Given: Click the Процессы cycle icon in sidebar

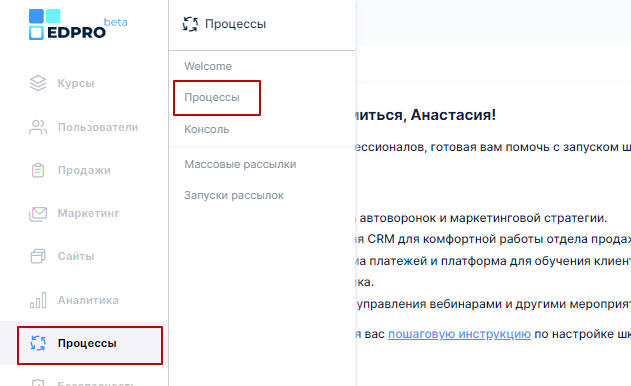Looking at the screenshot, I should click(x=38, y=343).
